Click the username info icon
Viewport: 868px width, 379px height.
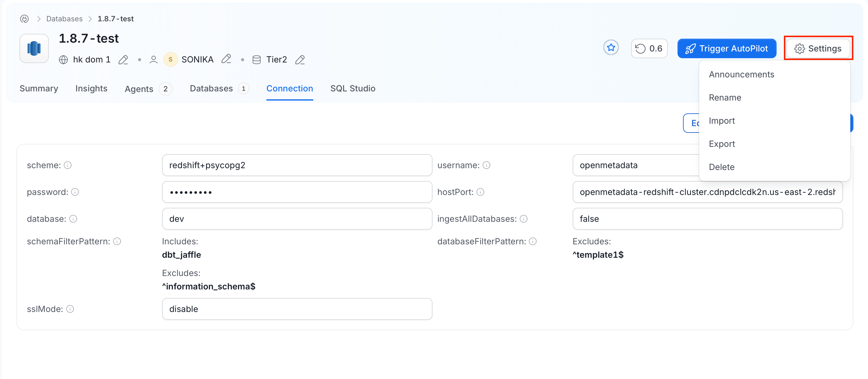(x=486, y=165)
